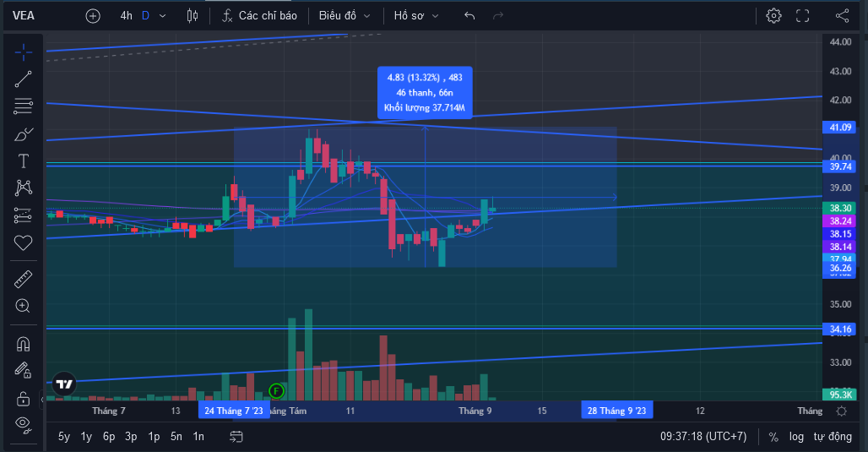Set chart range to 1y
Image resolution: width=868 pixels, height=452 pixels.
click(86, 437)
